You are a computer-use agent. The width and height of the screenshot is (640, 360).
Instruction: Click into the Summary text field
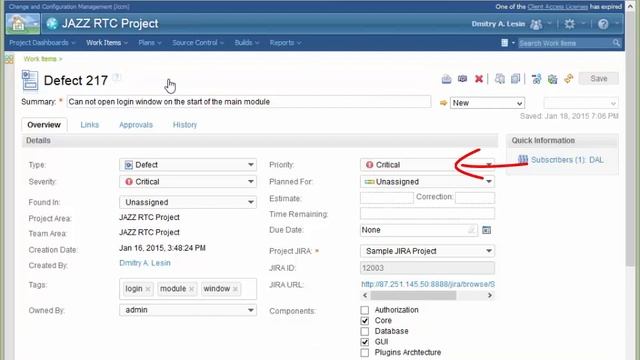(x=249, y=102)
